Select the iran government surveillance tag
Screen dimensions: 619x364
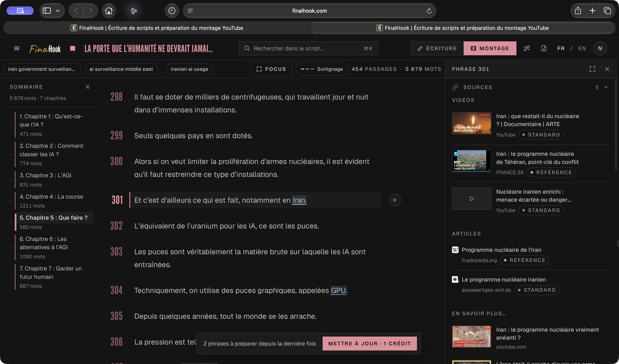coord(42,69)
